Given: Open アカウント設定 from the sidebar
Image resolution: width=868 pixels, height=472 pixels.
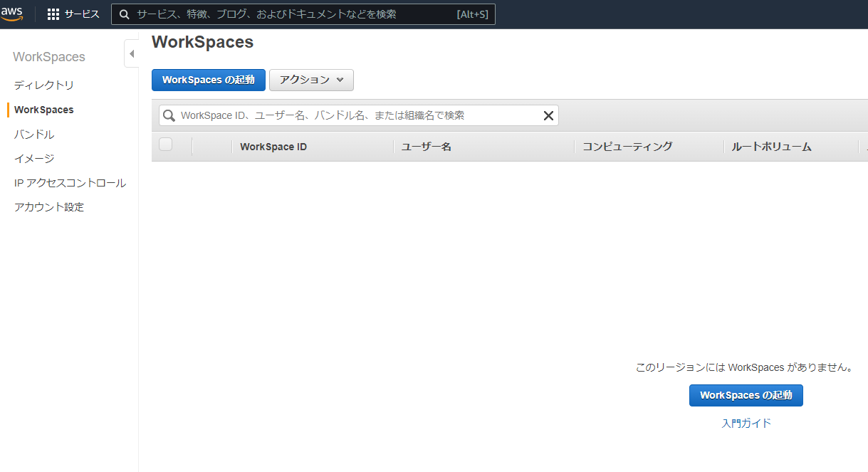Looking at the screenshot, I should point(49,207).
